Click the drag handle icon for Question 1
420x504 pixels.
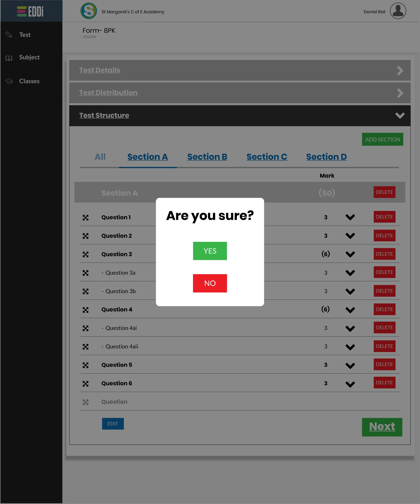coord(85,217)
